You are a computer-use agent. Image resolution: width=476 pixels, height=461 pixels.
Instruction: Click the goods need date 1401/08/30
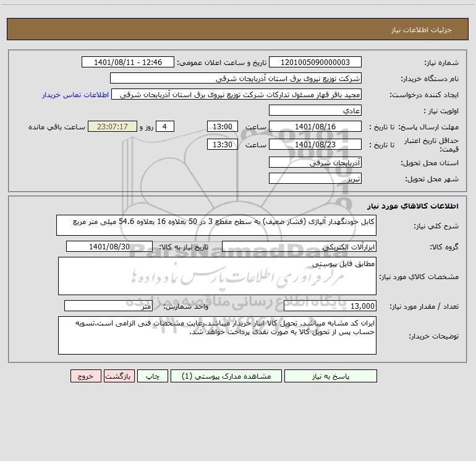tap(109, 246)
